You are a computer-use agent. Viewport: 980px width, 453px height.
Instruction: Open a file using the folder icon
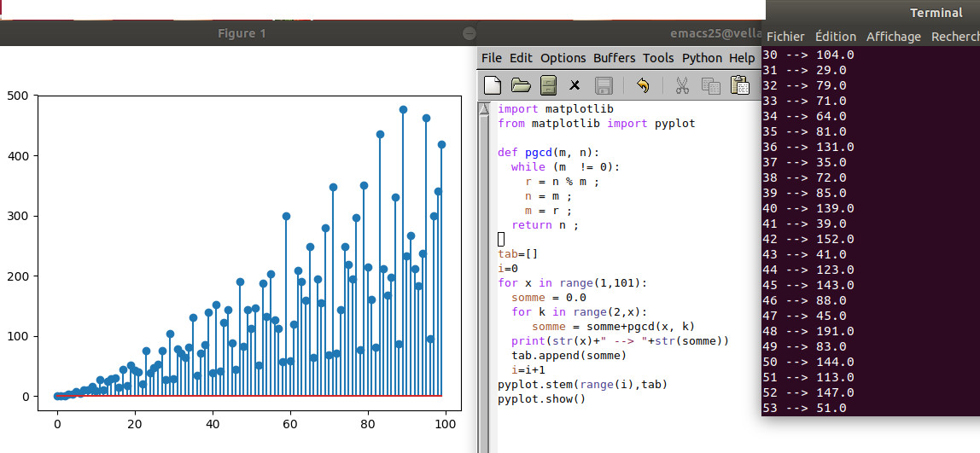[x=520, y=85]
